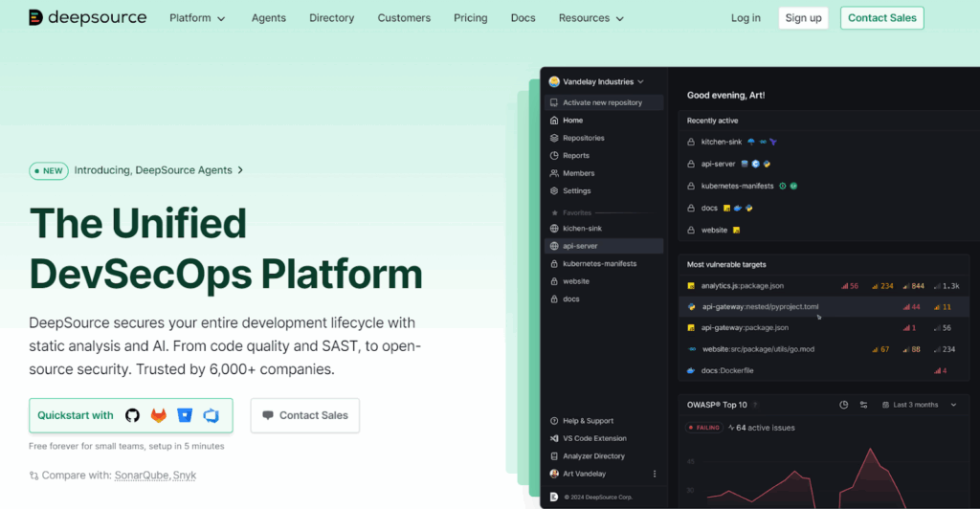Click the Bitbucket quickstart icon
This screenshot has height=509, width=980.
[x=185, y=415]
